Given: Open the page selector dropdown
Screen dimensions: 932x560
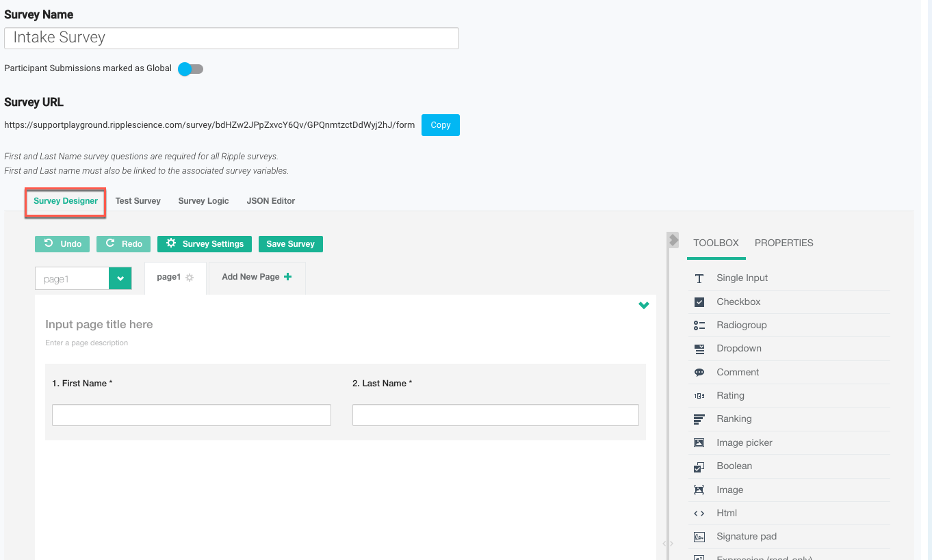Looking at the screenshot, I should click(120, 278).
